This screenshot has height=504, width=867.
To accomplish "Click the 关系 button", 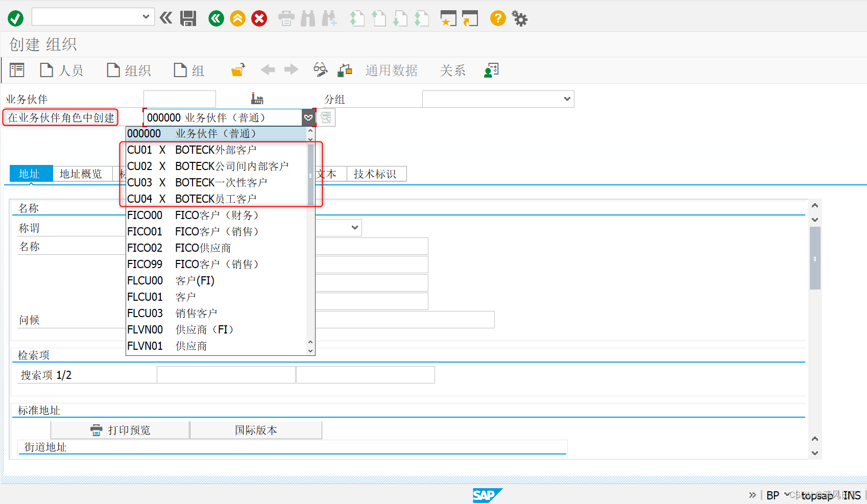I will [453, 70].
